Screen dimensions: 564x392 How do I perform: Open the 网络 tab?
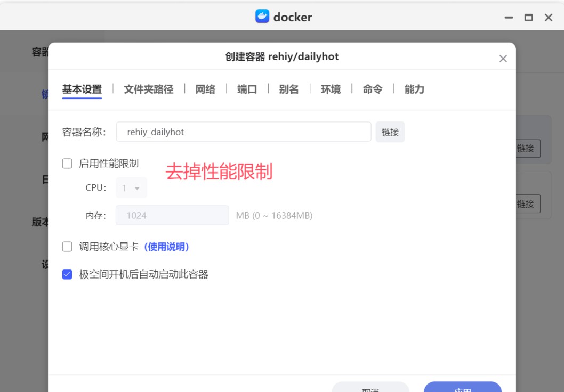point(205,89)
